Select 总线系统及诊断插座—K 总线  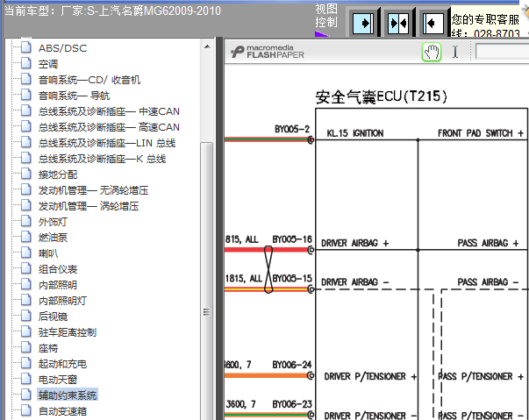[102, 159]
